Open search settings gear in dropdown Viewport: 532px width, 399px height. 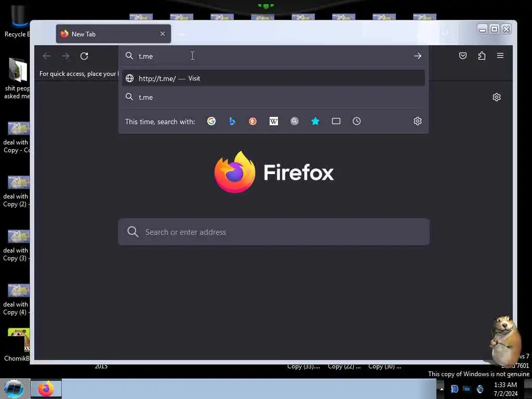(418, 121)
